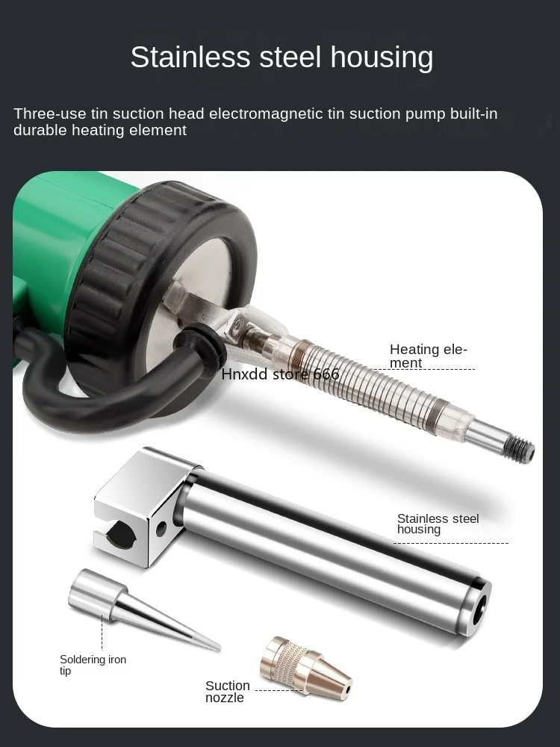Click the 'Heating element' label

point(429,356)
